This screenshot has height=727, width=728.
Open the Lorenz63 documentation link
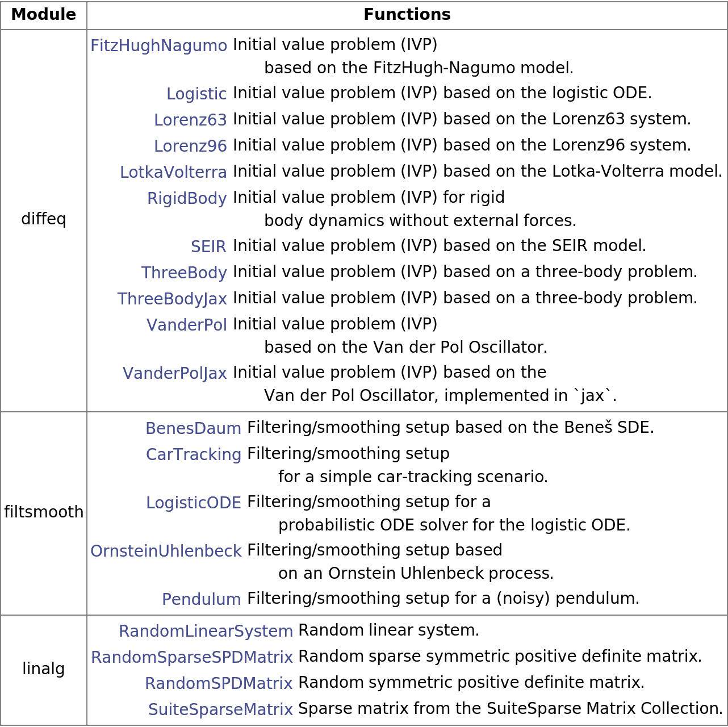point(190,120)
